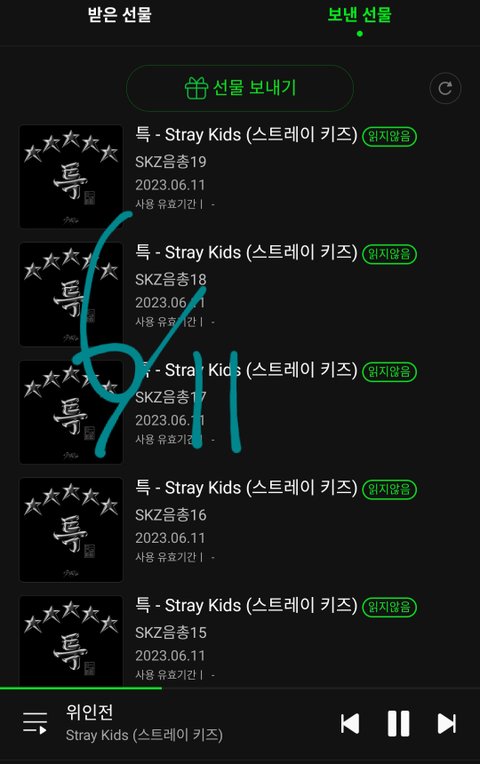This screenshot has width=480, height=764.
Task: Tap the 읽지않음 badge on SKZ음총19
Action: [x=389, y=136]
